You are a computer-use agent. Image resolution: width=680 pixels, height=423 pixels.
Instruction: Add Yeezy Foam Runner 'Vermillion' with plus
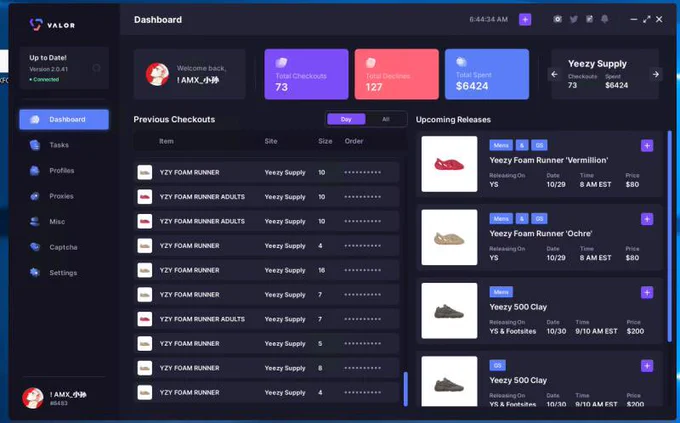(647, 146)
